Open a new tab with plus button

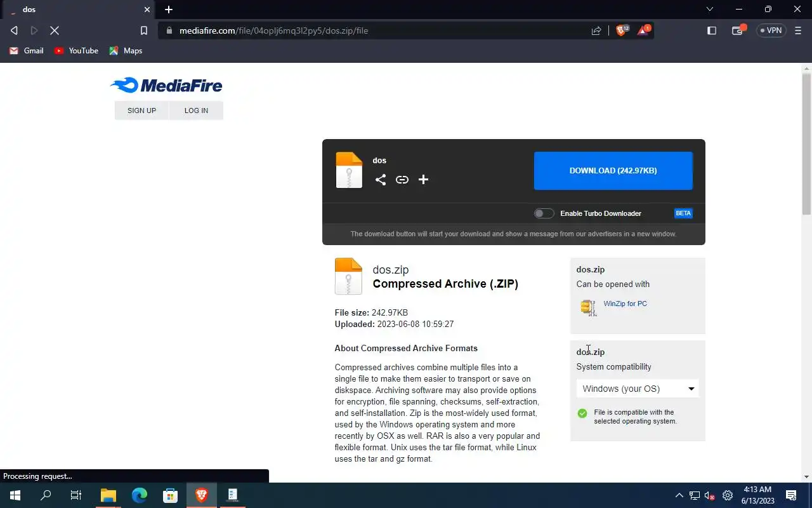pyautogui.click(x=169, y=10)
